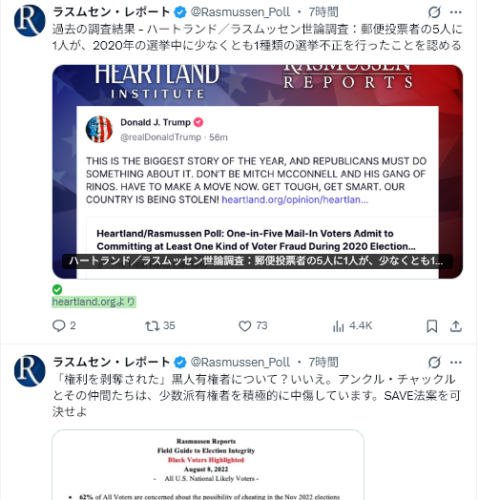The height and width of the screenshot is (500, 479).
Task: Open ラスムセン・レポート name on first tweet
Action: tap(112, 12)
